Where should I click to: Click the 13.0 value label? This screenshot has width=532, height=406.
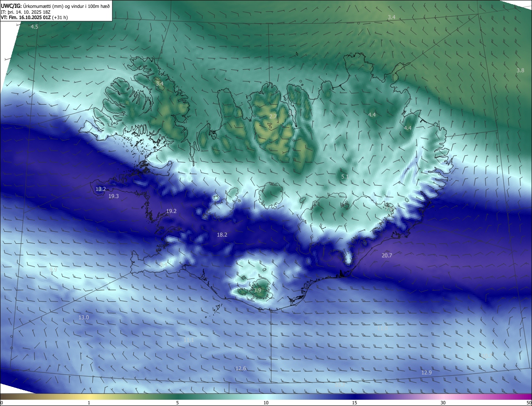point(84,317)
